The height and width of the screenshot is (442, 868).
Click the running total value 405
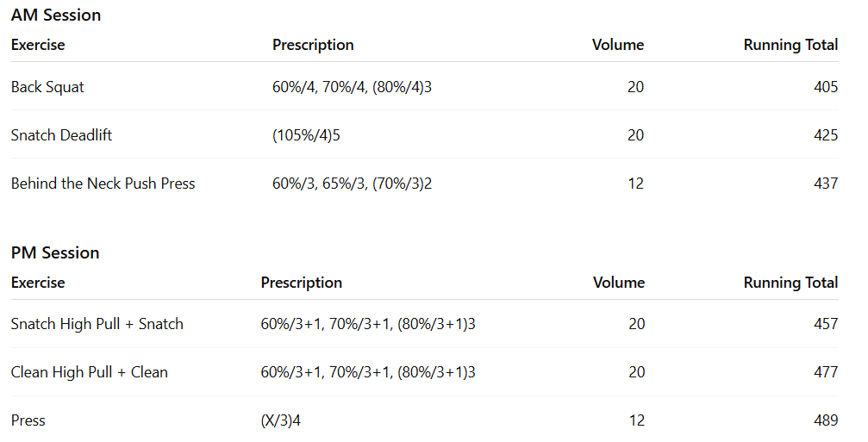pyautogui.click(x=825, y=87)
